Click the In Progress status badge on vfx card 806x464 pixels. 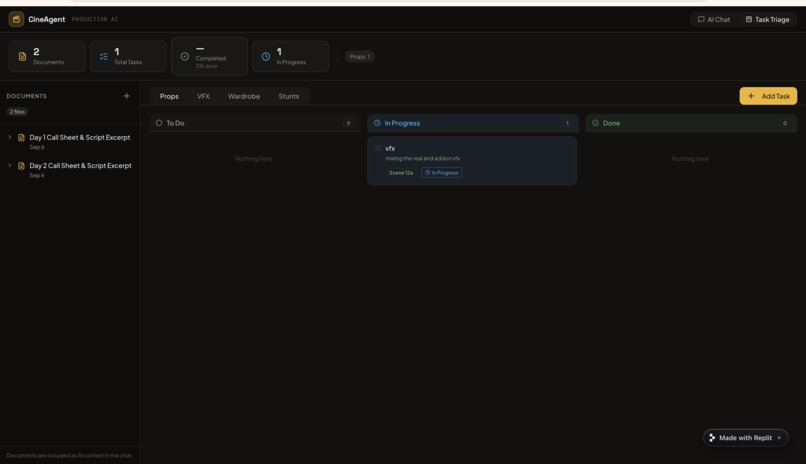pyautogui.click(x=442, y=173)
